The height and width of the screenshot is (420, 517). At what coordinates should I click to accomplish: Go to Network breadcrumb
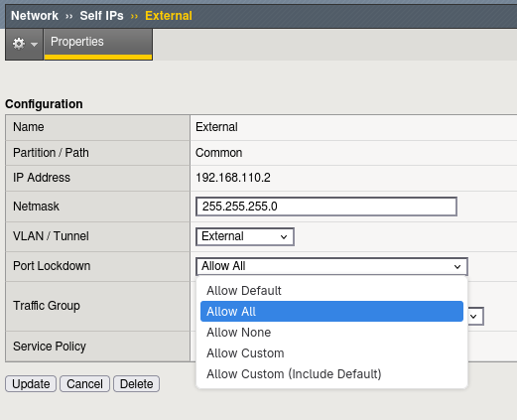[35, 16]
